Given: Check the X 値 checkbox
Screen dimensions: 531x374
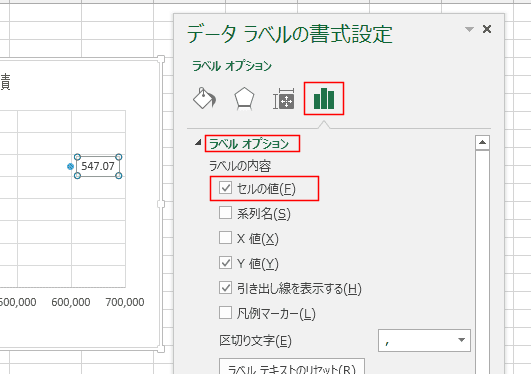Looking at the screenshot, I should (x=225, y=238).
